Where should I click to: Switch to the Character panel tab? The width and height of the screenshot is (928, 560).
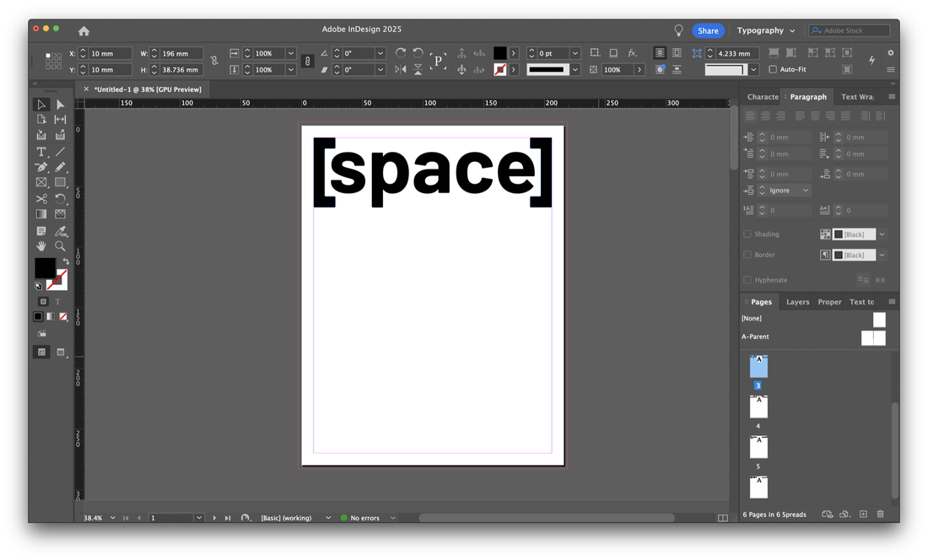coord(763,97)
